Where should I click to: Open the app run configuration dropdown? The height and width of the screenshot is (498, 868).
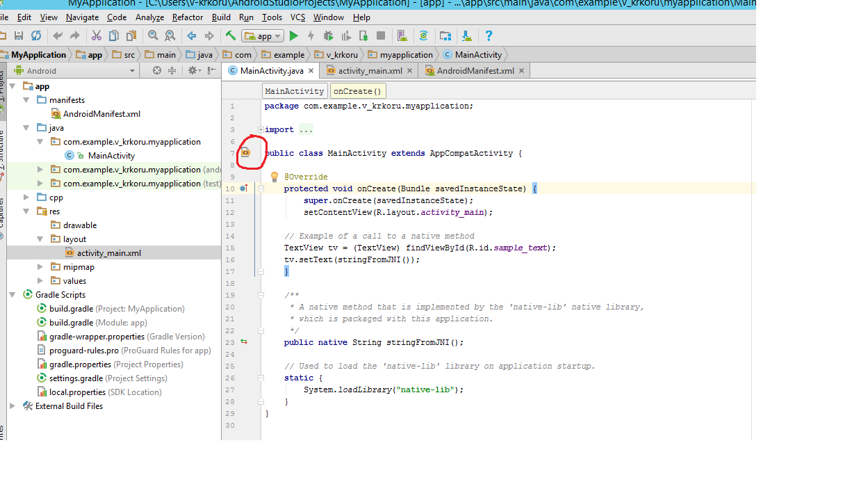point(263,35)
